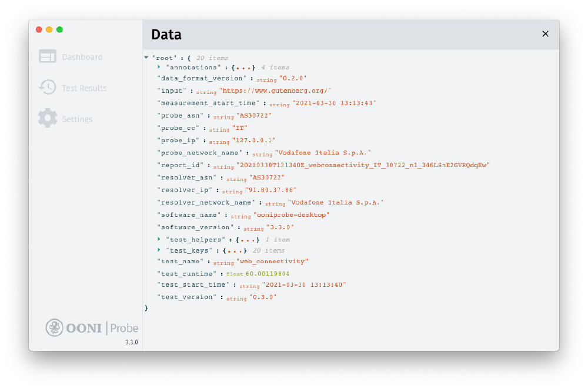This screenshot has width=588, height=389.
Task: Expand the "test_keys" node
Action: pos(159,250)
